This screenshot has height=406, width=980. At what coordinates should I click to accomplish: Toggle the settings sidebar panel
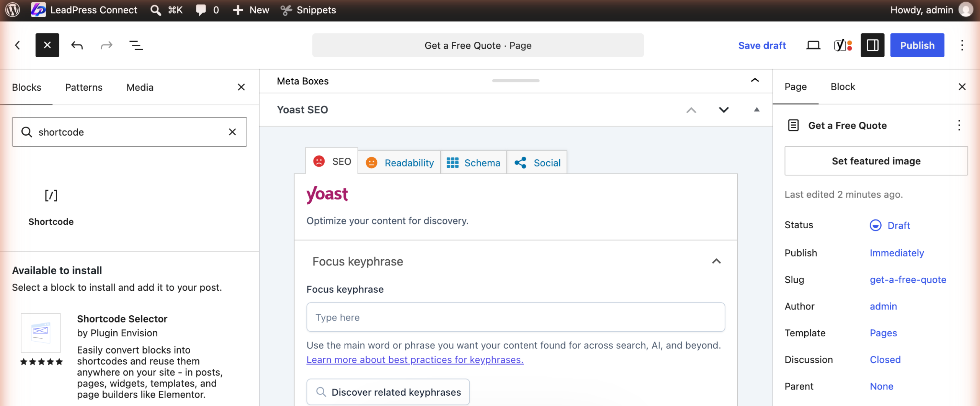(872, 45)
